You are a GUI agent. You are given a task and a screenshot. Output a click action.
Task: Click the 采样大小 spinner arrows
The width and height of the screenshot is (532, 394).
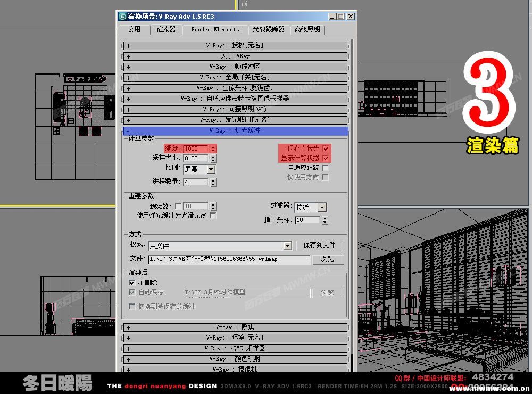[213, 158]
